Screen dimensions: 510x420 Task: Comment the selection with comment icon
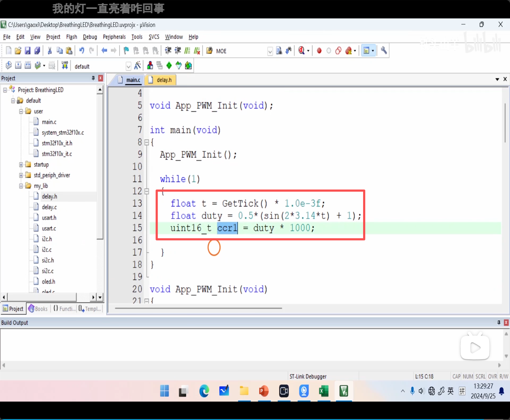pos(187,51)
